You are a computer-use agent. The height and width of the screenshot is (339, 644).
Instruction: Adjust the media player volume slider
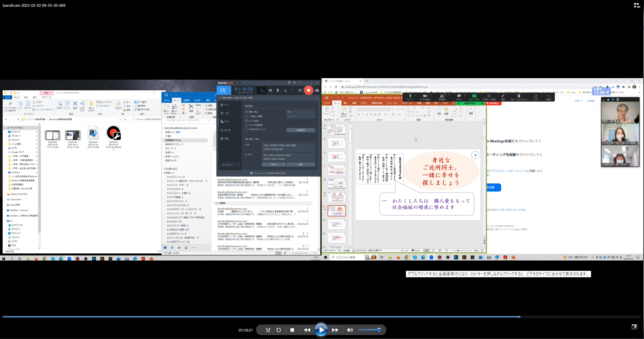pyautogui.click(x=370, y=330)
